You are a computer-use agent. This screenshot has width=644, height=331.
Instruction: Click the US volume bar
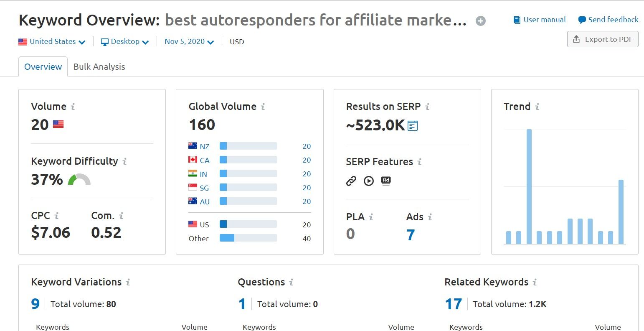[248, 224]
